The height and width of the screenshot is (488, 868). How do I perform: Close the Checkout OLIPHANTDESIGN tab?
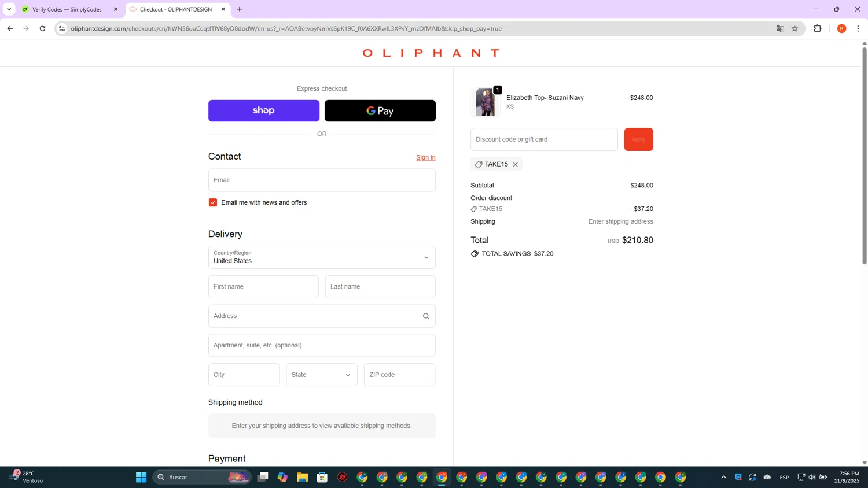(x=223, y=9)
